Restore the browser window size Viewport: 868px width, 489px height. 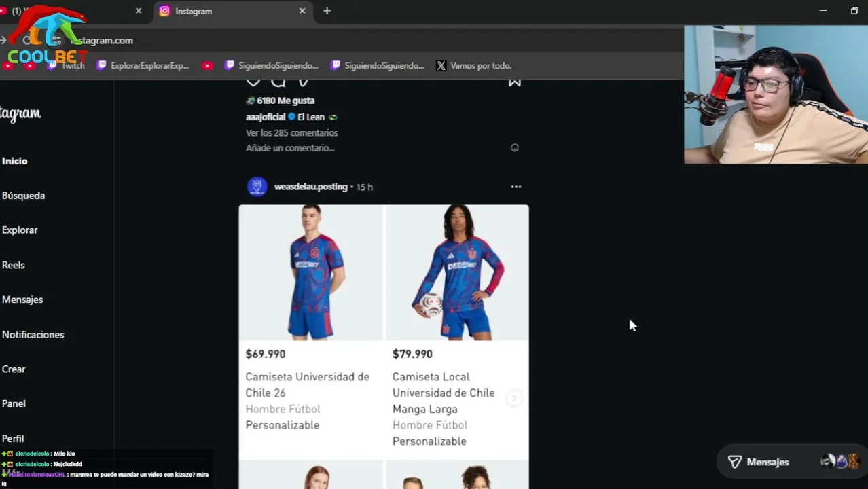pos(854,11)
